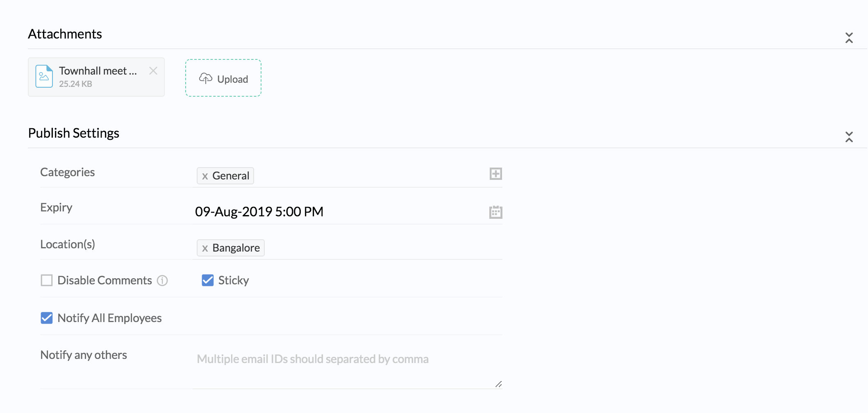Open the Expiry calendar date picker

(495, 212)
